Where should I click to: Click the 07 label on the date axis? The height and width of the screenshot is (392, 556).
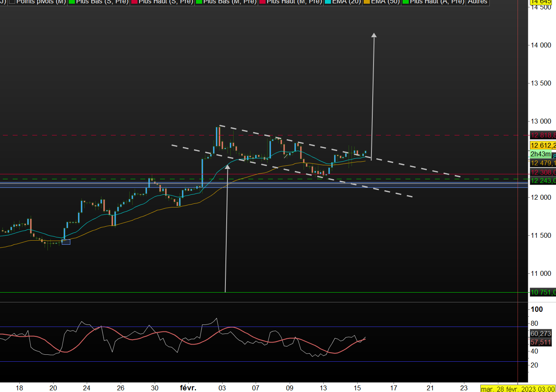(x=256, y=388)
